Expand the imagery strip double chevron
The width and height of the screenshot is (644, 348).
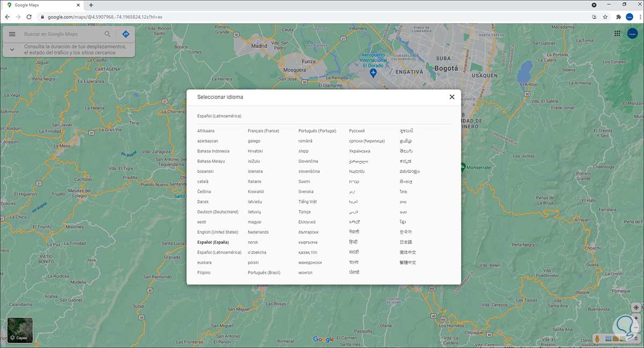[636, 339]
